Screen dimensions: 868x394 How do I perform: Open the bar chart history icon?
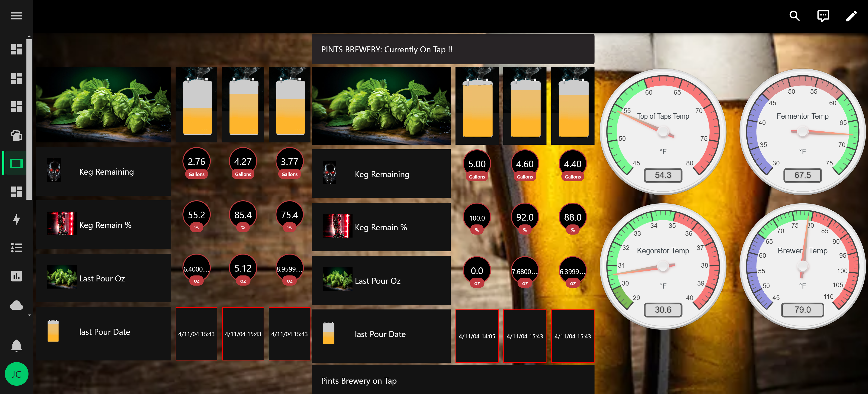(x=16, y=276)
